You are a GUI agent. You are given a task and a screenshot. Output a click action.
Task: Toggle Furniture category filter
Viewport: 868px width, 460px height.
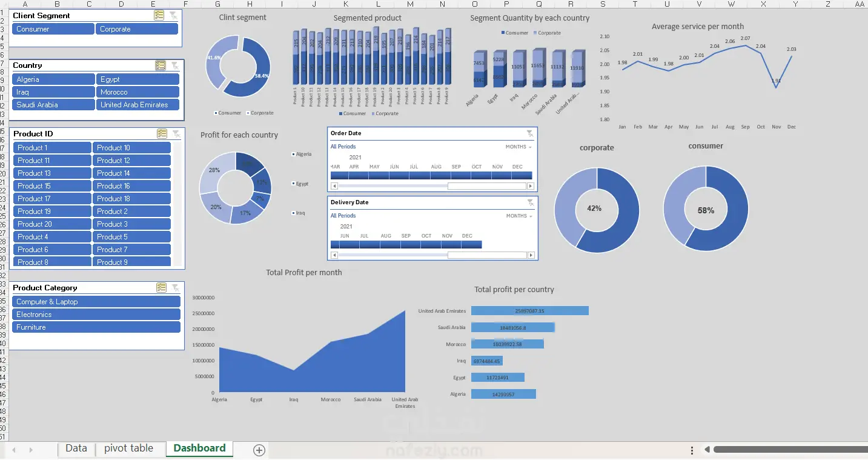pyautogui.click(x=96, y=327)
